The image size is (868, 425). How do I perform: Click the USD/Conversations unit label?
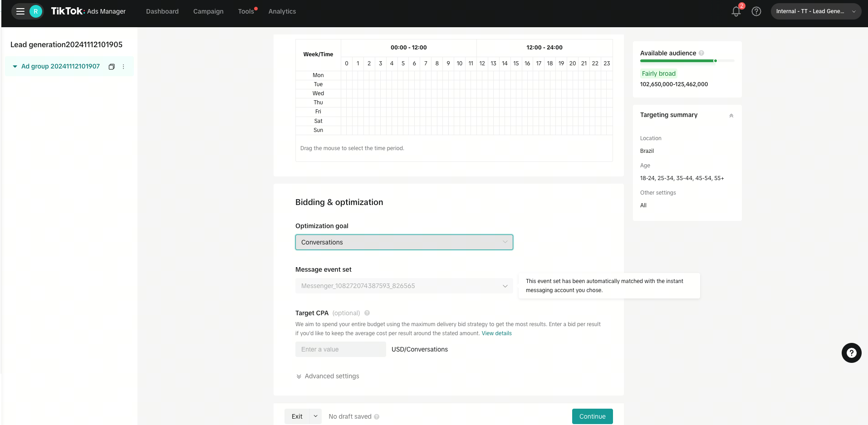coord(420,349)
